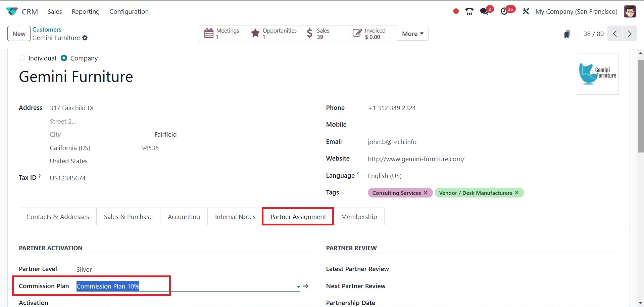Open the developer tools wrench icon
Screen dimensions: 644x307
coord(526,11)
